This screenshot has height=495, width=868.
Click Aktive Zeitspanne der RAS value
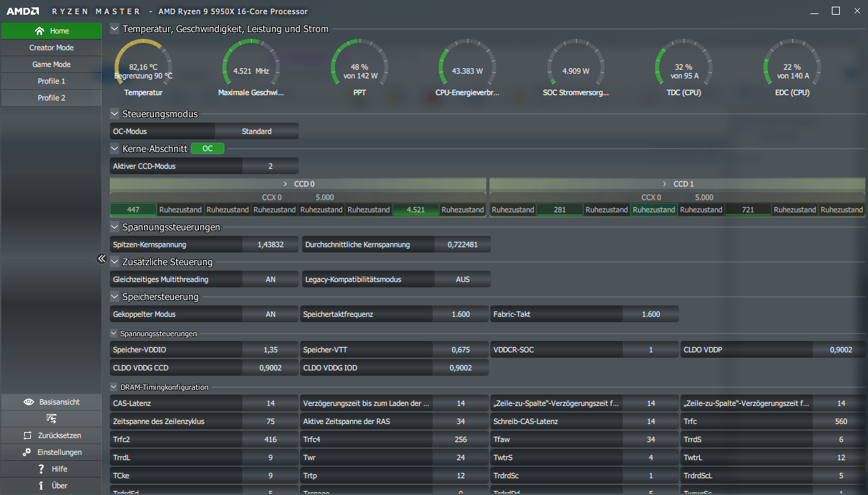pos(461,421)
